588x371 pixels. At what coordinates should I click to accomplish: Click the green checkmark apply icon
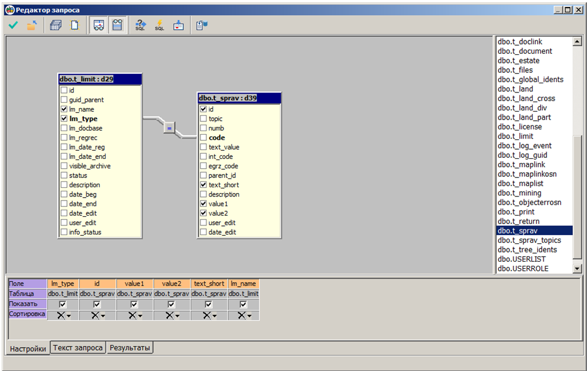[x=13, y=25]
